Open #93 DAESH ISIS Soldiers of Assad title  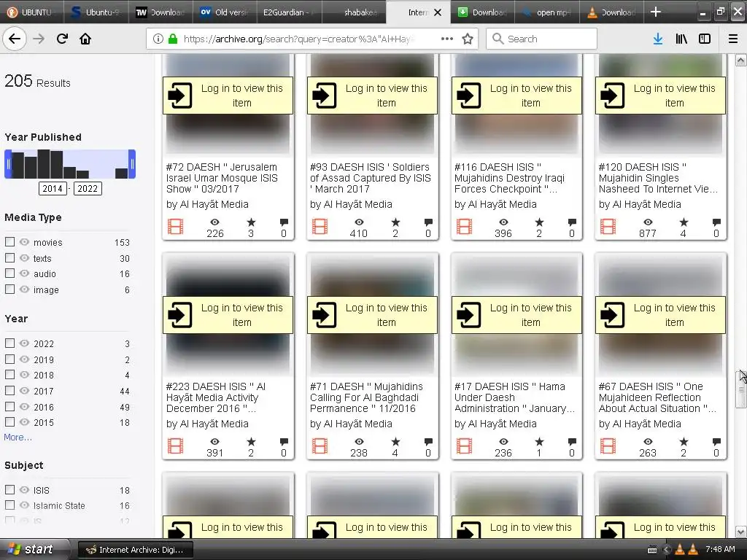370,178
